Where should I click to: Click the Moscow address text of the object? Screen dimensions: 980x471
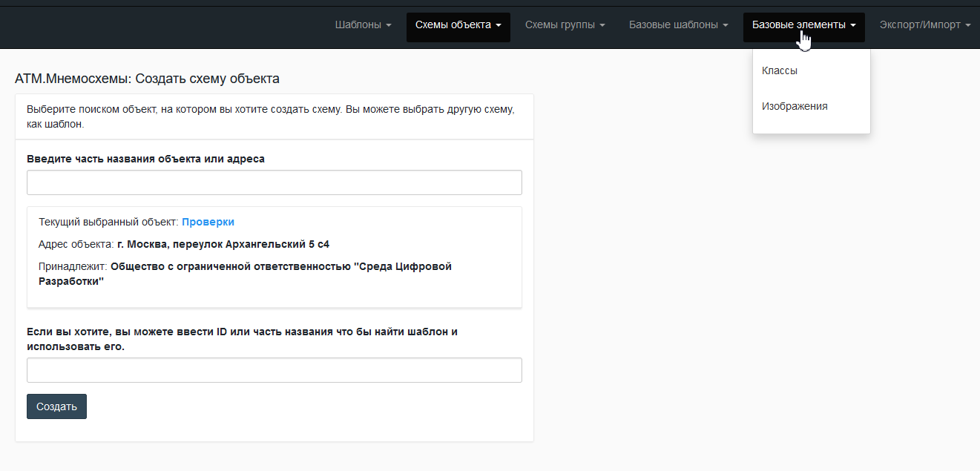coord(223,244)
